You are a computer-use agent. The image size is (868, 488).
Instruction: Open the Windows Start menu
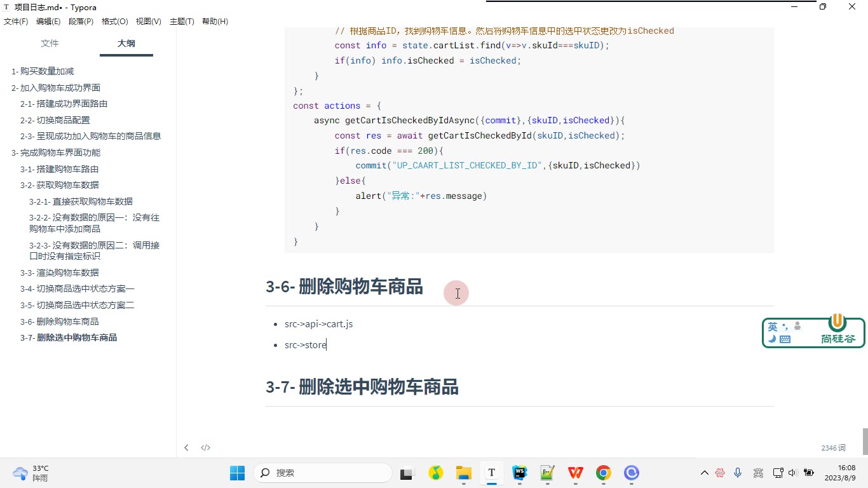pyautogui.click(x=237, y=473)
